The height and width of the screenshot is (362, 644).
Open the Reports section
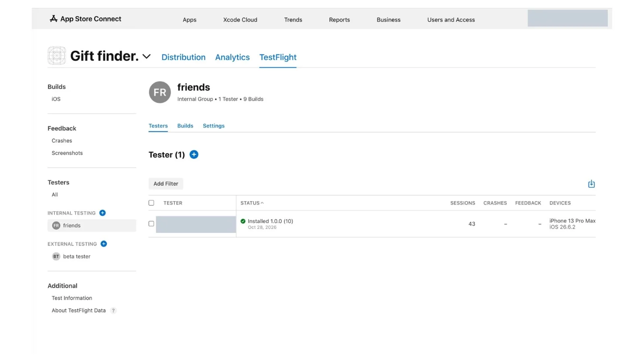pyautogui.click(x=339, y=20)
